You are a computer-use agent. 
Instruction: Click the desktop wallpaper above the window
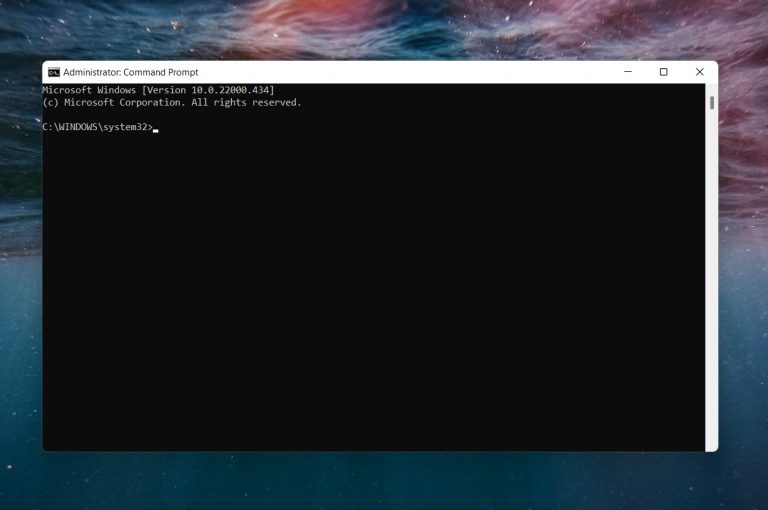(380, 30)
